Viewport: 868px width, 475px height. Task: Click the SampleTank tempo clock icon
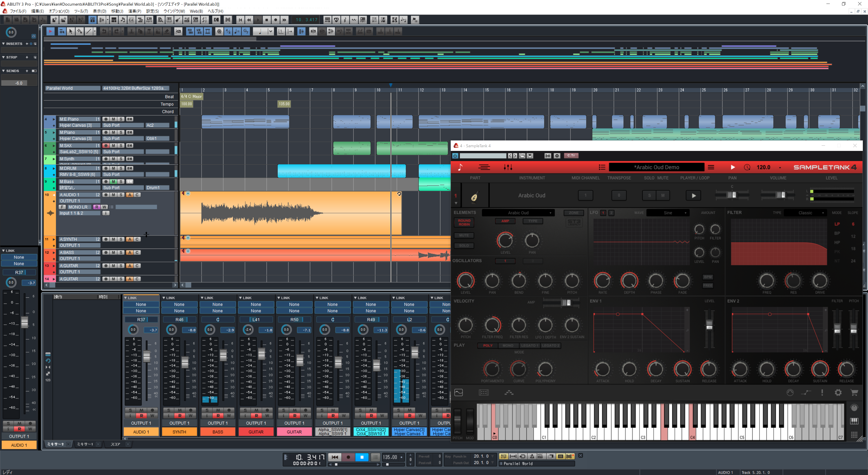[x=747, y=167]
